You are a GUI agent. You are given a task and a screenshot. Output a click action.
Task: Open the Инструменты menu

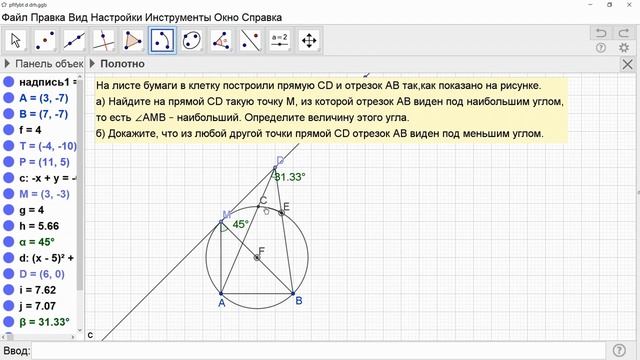tap(178, 18)
